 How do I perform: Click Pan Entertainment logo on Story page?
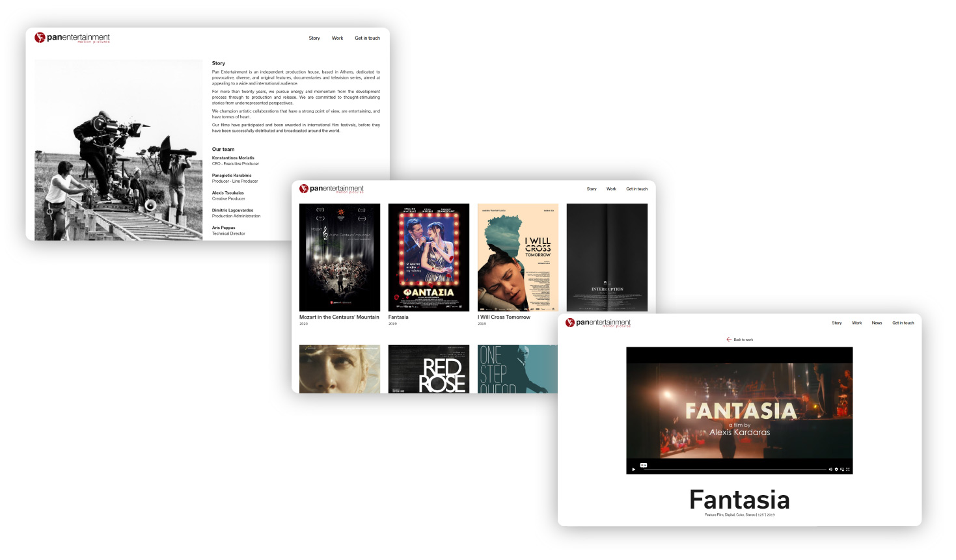tap(72, 38)
